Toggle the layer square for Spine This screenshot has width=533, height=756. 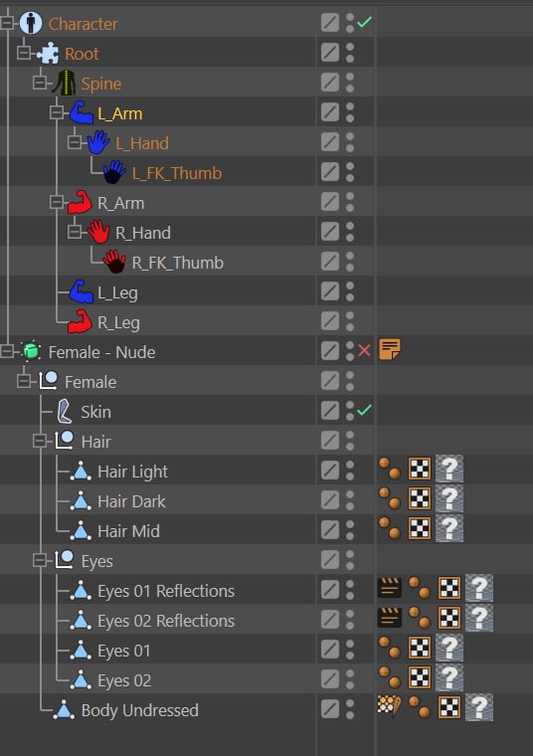(x=330, y=83)
